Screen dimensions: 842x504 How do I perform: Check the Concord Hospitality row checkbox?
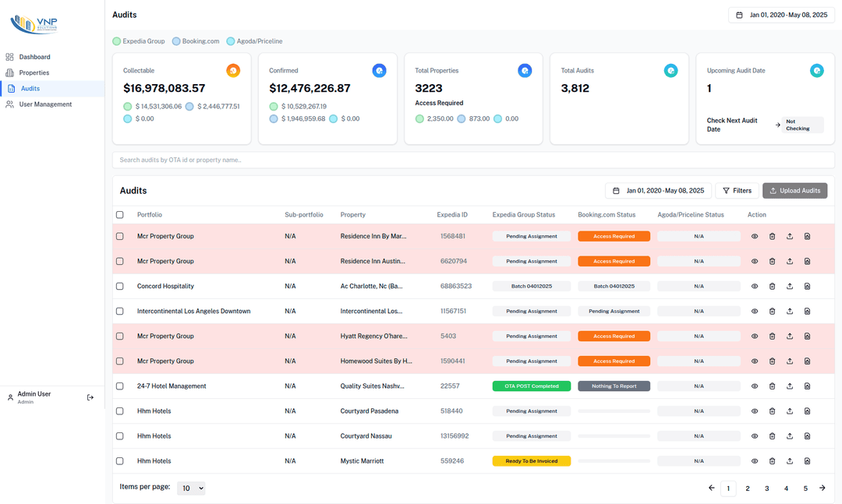120,286
